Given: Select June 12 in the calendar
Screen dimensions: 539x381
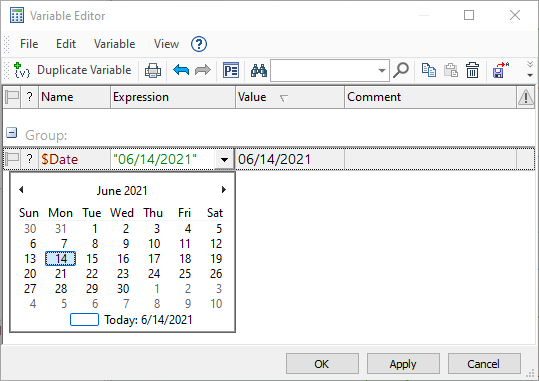Looking at the screenshot, I should point(216,244).
